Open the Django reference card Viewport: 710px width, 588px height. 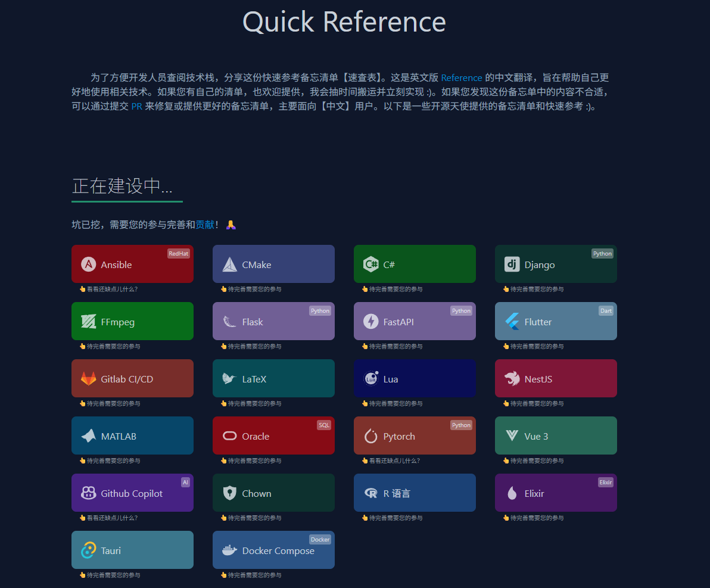[x=556, y=264]
